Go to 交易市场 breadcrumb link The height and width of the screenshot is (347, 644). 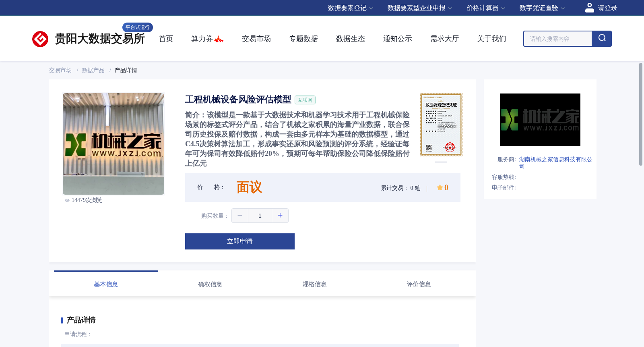point(60,71)
